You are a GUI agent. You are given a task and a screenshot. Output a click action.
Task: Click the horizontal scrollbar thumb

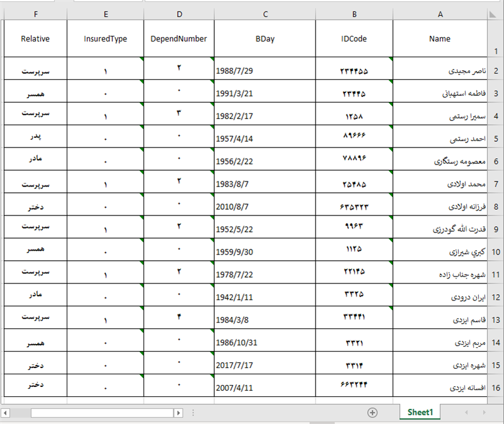pos(101,413)
